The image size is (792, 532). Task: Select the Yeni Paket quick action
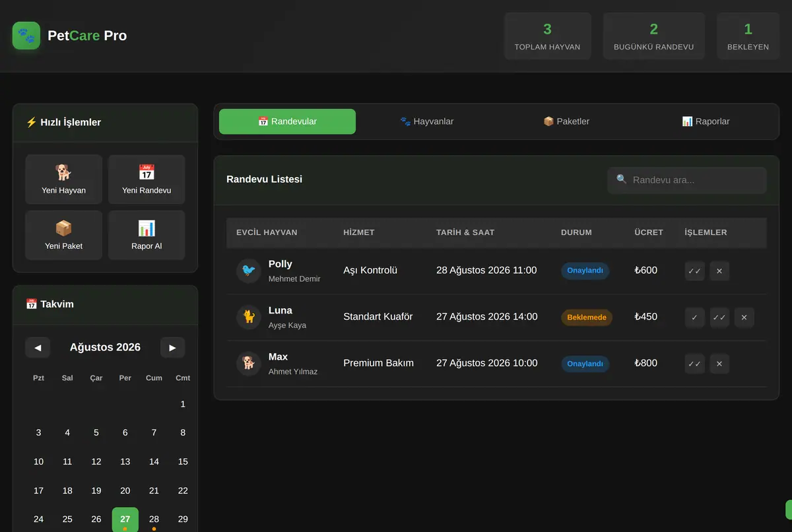click(64, 235)
